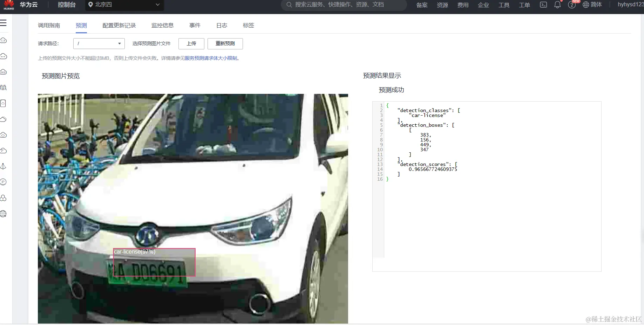Open the sidebar cloud icon containing a capsule shape
Screen dimensions: 644x325
[4, 72]
